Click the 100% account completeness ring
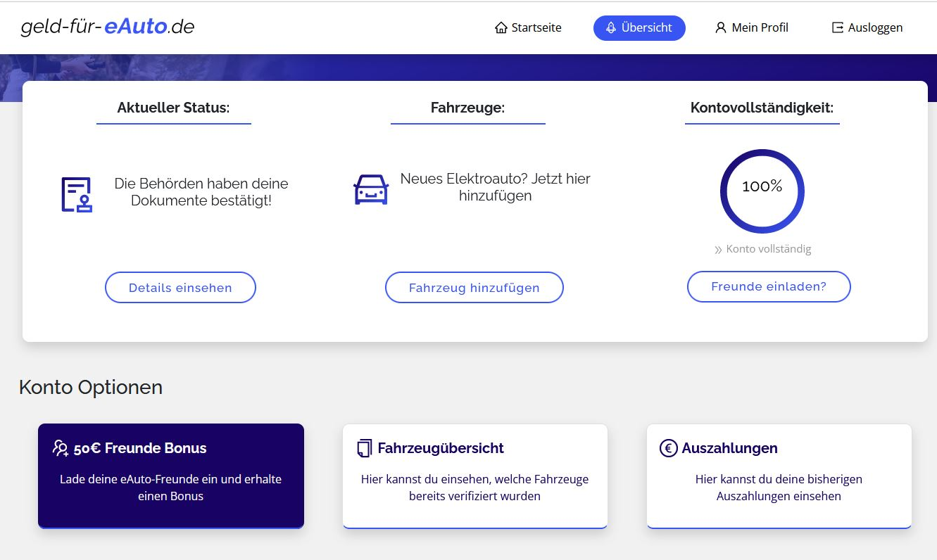The width and height of the screenshot is (937, 560). [762, 191]
